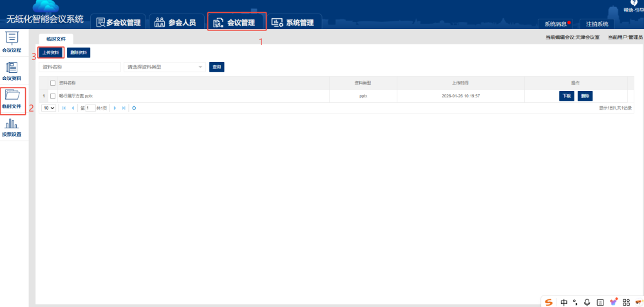Click 注销系统 to log out
This screenshot has height=307, width=644.
click(x=597, y=24)
